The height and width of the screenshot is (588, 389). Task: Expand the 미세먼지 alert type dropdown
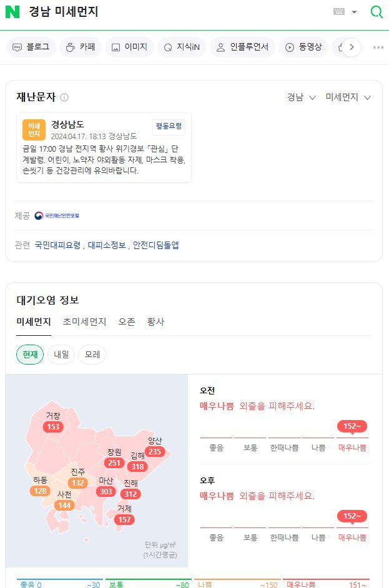click(348, 97)
